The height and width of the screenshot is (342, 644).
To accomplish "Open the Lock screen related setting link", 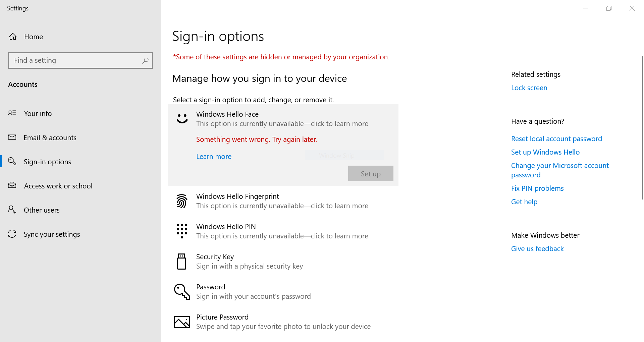I will coord(529,88).
